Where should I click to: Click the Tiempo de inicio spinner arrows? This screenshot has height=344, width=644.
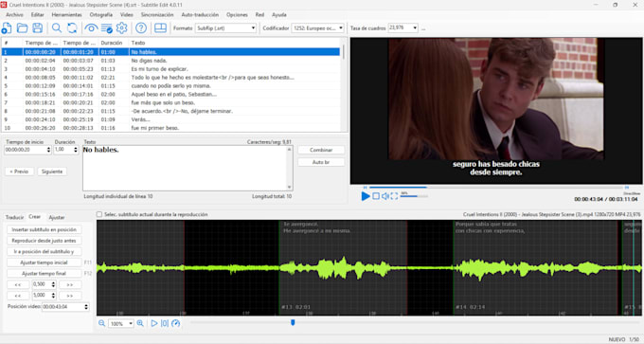[x=48, y=150]
